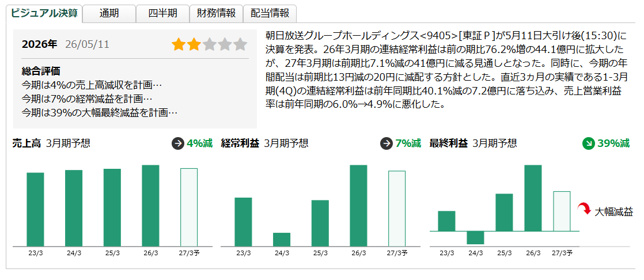Click the 最終利益 27/3予 forecast bar
Viewport: 644px width, 280px height.
click(562, 211)
